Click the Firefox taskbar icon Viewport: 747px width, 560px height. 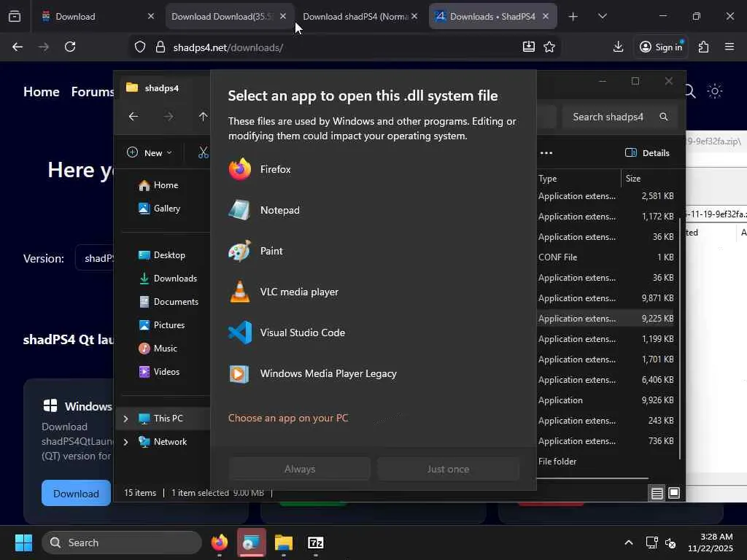pyautogui.click(x=219, y=542)
